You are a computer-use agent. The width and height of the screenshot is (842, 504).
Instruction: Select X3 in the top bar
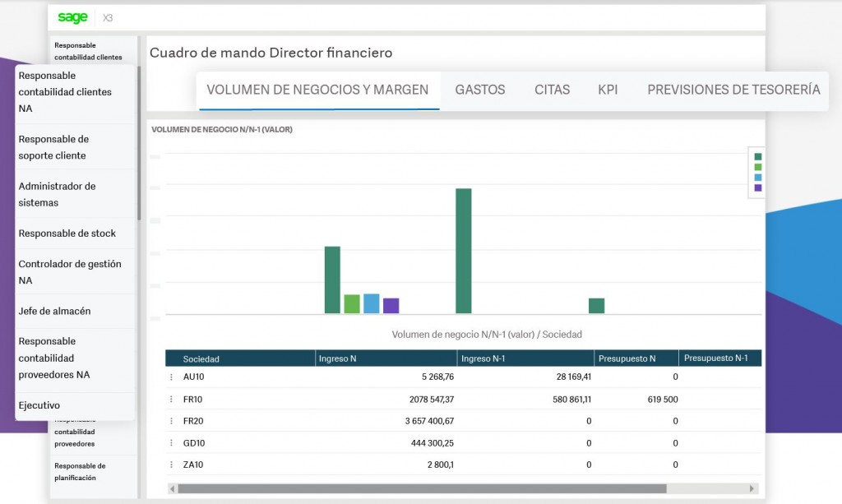coord(106,16)
